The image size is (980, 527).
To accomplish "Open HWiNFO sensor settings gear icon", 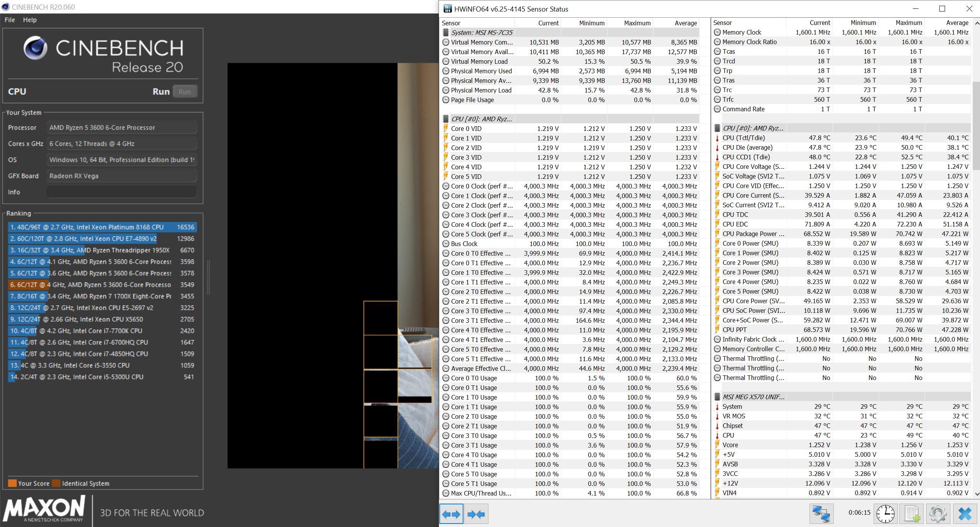I will tap(938, 514).
